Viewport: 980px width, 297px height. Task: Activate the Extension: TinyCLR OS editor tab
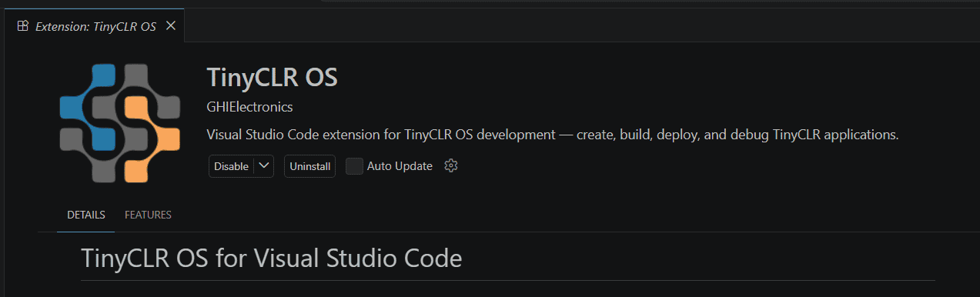tap(95, 26)
